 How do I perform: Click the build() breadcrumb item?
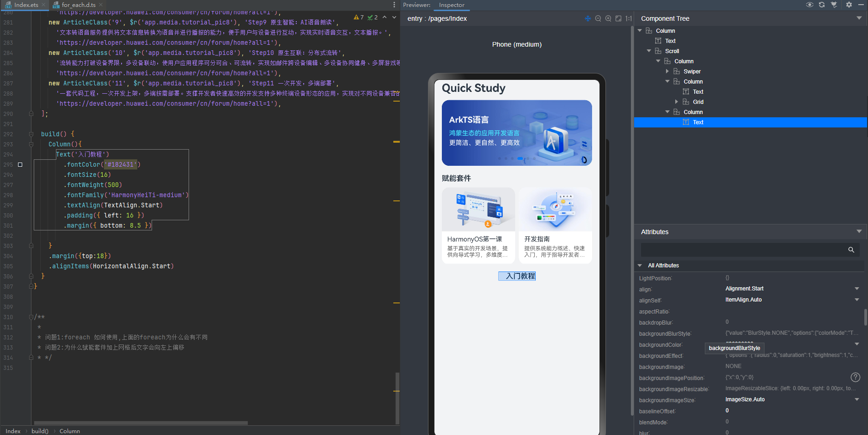[x=40, y=431]
